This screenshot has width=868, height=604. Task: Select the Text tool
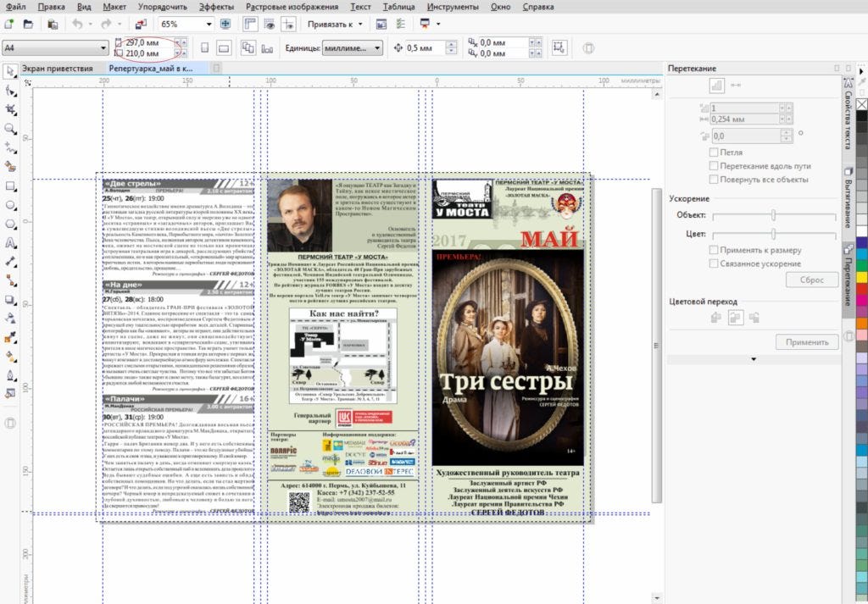tap(10, 243)
